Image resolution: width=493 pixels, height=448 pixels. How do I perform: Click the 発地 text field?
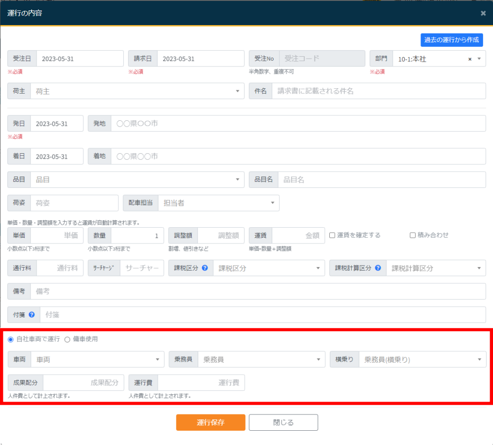[298, 124]
